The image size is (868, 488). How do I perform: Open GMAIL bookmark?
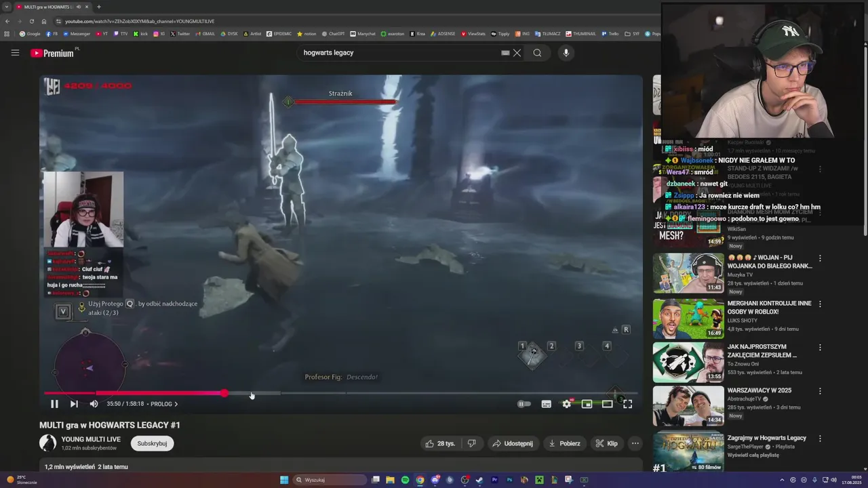205,33
